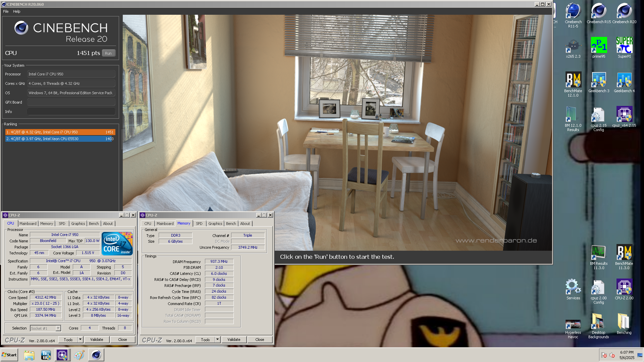Open BM 12.1.0 Results folder icon

(573, 119)
